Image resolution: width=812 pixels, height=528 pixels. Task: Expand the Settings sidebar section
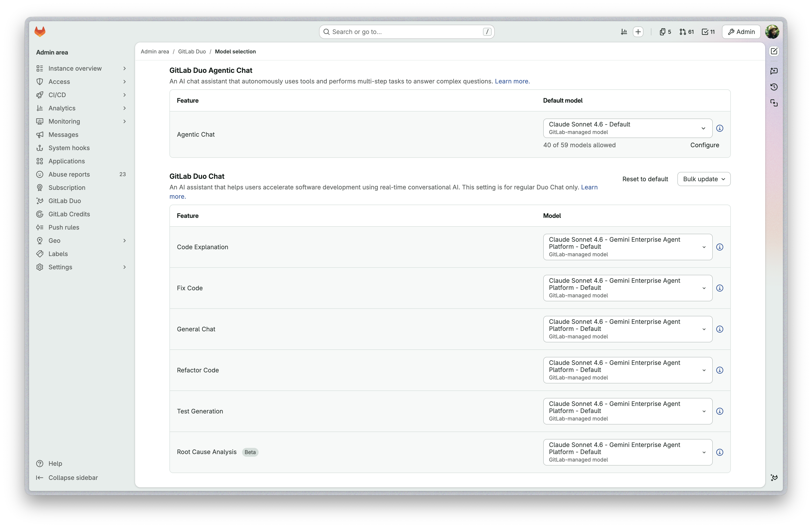click(82, 267)
